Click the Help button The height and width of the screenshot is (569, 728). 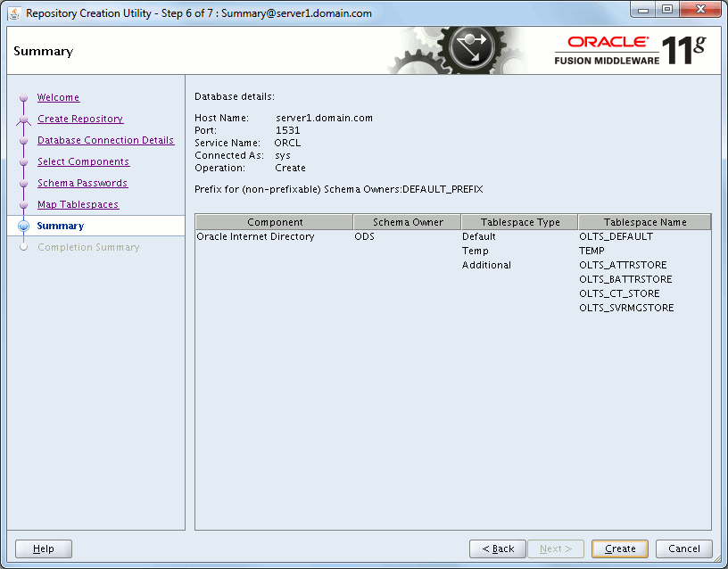[44, 548]
